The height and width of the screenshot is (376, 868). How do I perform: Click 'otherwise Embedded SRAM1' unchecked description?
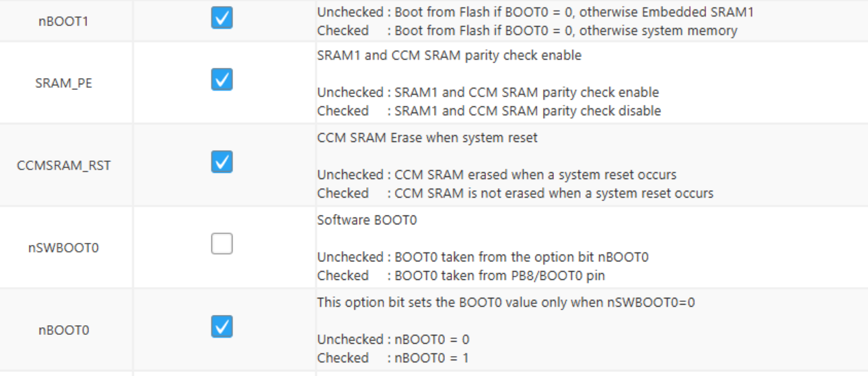[x=535, y=12]
